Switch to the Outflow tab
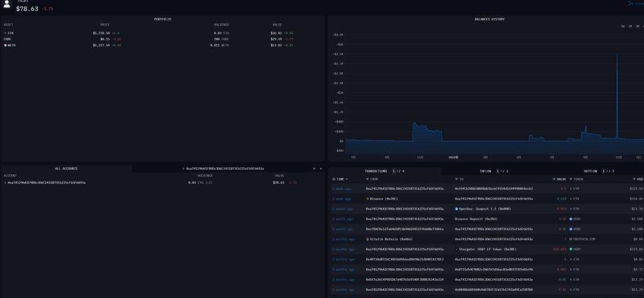Viewport: 644px width, 298px height. pyautogui.click(x=591, y=171)
